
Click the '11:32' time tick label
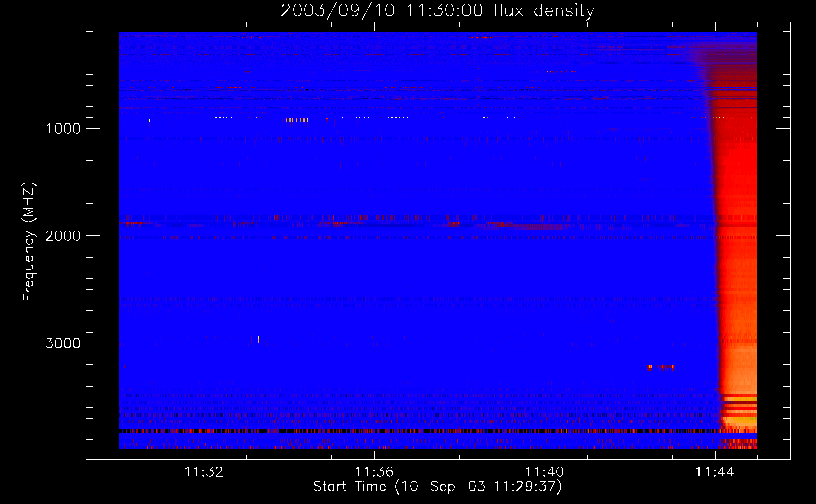click(204, 472)
